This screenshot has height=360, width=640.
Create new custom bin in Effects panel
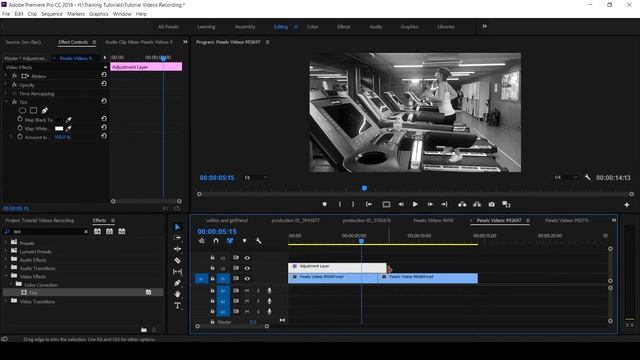pos(144,330)
